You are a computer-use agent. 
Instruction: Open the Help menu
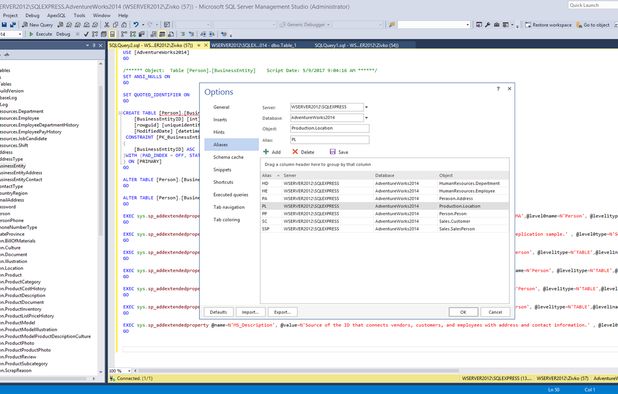click(x=123, y=15)
